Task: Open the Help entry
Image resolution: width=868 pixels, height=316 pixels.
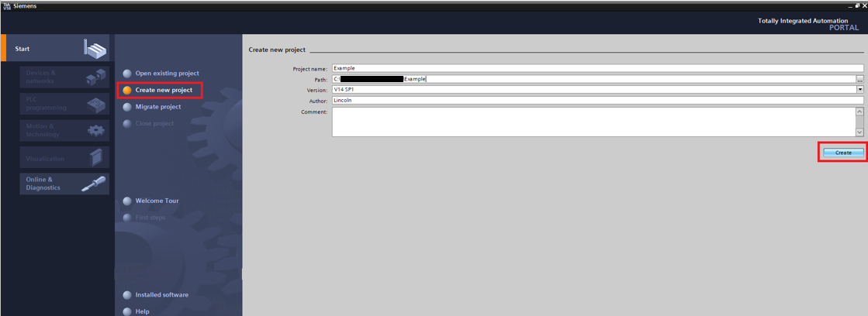Action: [142, 311]
